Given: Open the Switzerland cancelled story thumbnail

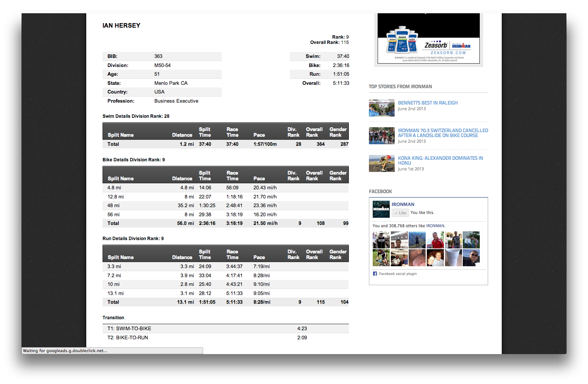Looking at the screenshot, I should 381,136.
